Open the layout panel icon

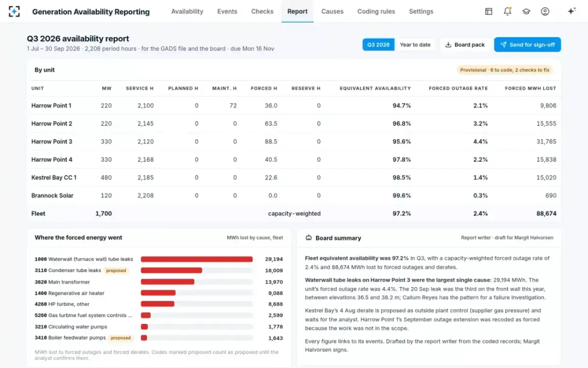pyautogui.click(x=489, y=11)
